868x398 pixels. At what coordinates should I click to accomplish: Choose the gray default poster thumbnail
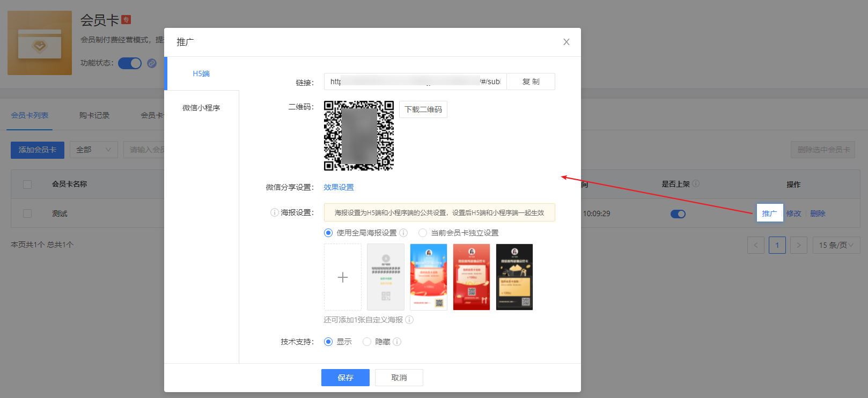[x=386, y=277]
